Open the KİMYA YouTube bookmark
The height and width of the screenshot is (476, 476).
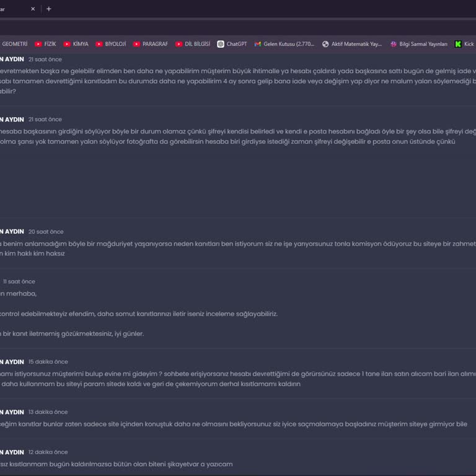(x=76, y=44)
